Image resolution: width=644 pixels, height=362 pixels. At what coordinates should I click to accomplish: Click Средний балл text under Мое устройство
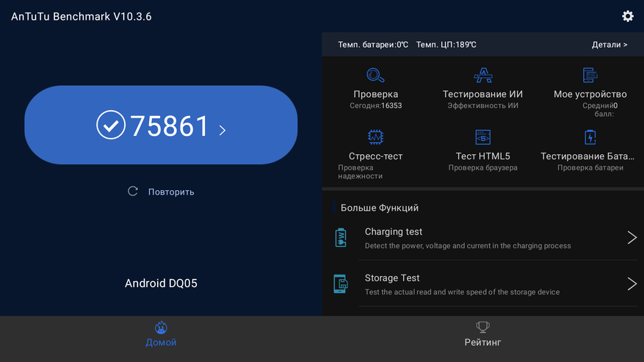click(600, 109)
